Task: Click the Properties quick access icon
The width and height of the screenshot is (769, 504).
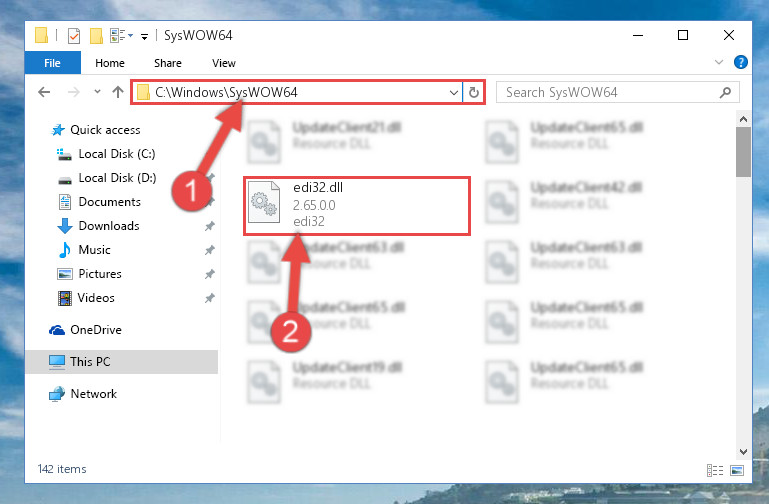Action: pos(74,35)
